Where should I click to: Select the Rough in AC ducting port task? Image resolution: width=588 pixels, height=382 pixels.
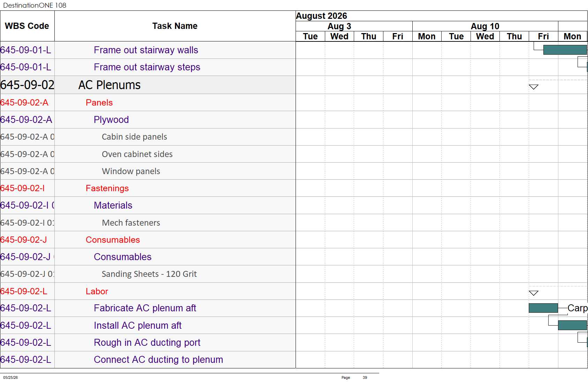point(147,343)
